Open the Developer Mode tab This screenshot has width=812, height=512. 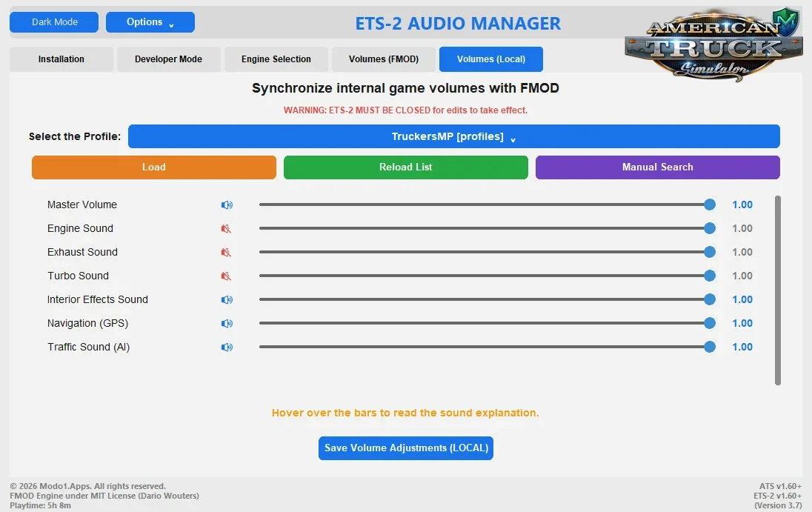[168, 59]
